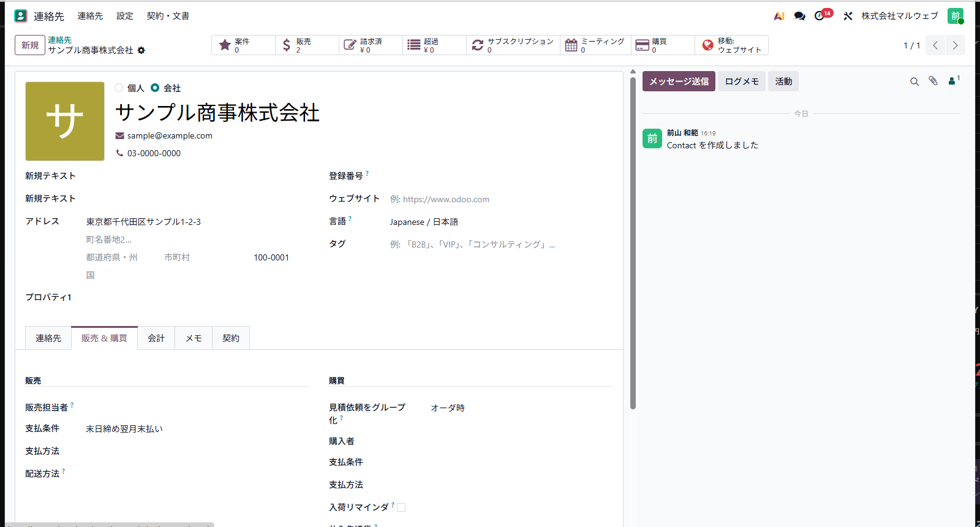
Task: Open the 購買 purchase card stat button
Action: click(663, 45)
